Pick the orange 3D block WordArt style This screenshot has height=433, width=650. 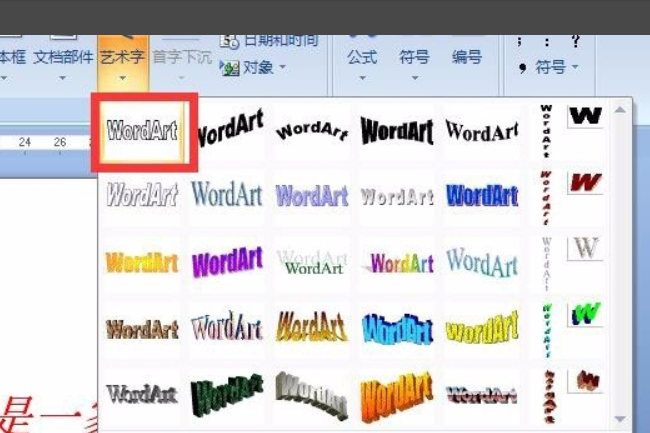(x=397, y=397)
